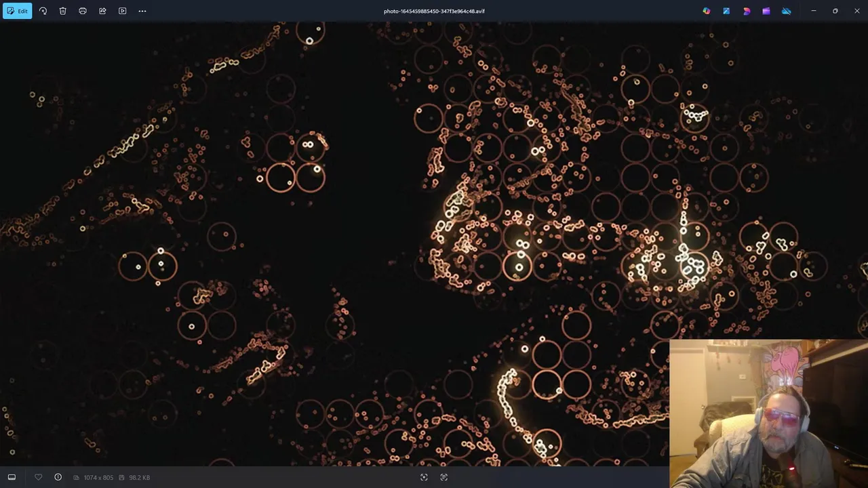Click the scan text icon in bottom bar
Viewport: 868px width, 488px height.
click(444, 477)
